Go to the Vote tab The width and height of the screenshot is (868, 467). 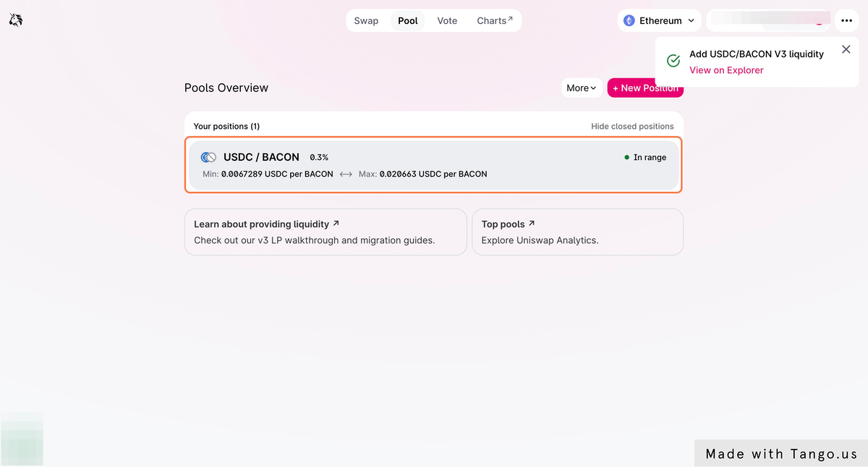(x=447, y=20)
